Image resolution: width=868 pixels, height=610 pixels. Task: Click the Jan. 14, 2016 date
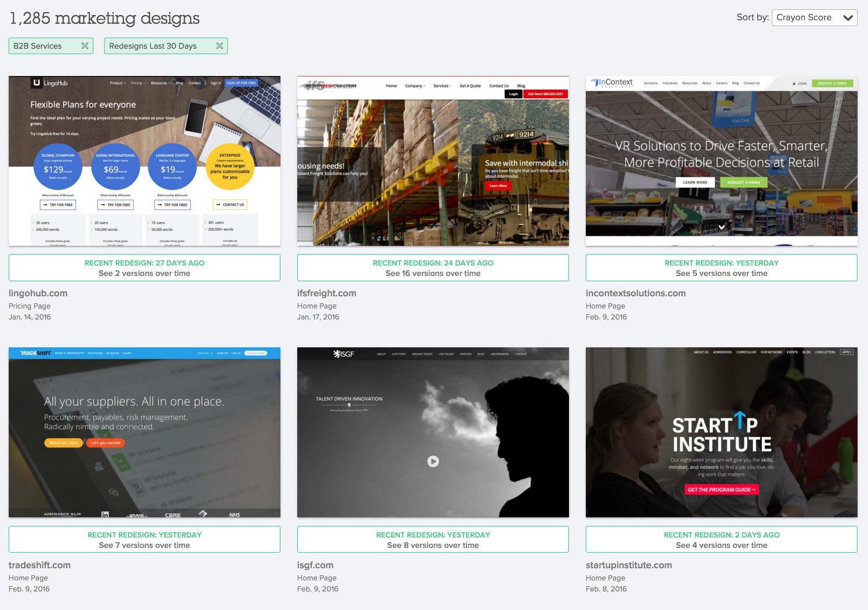30,317
